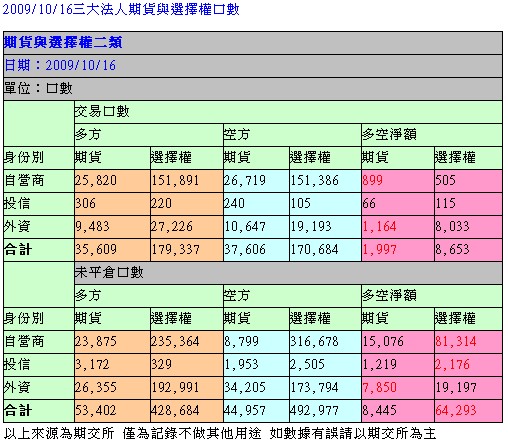This screenshot has height=444, width=508.
Task: Click open interest value 23,875
Action: [96, 341]
